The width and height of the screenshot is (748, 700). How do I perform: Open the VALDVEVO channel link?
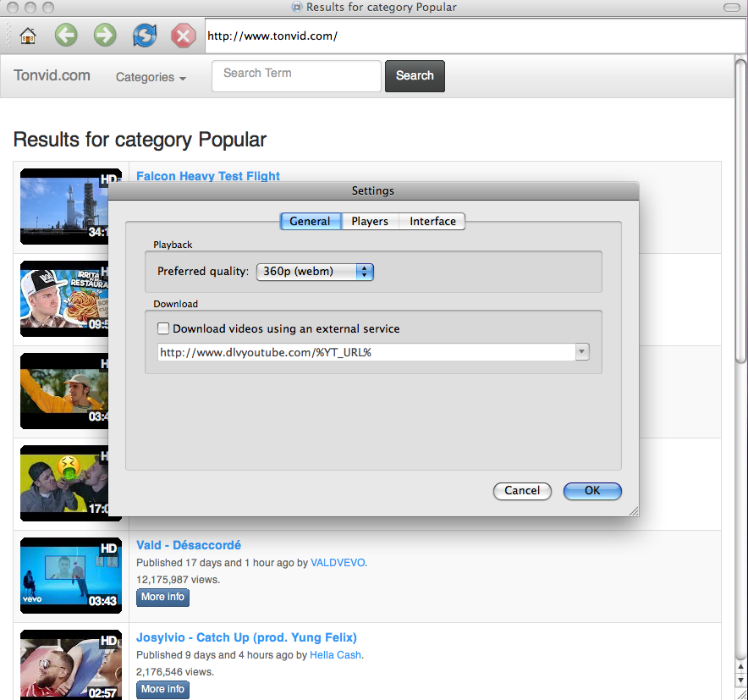pyautogui.click(x=338, y=563)
